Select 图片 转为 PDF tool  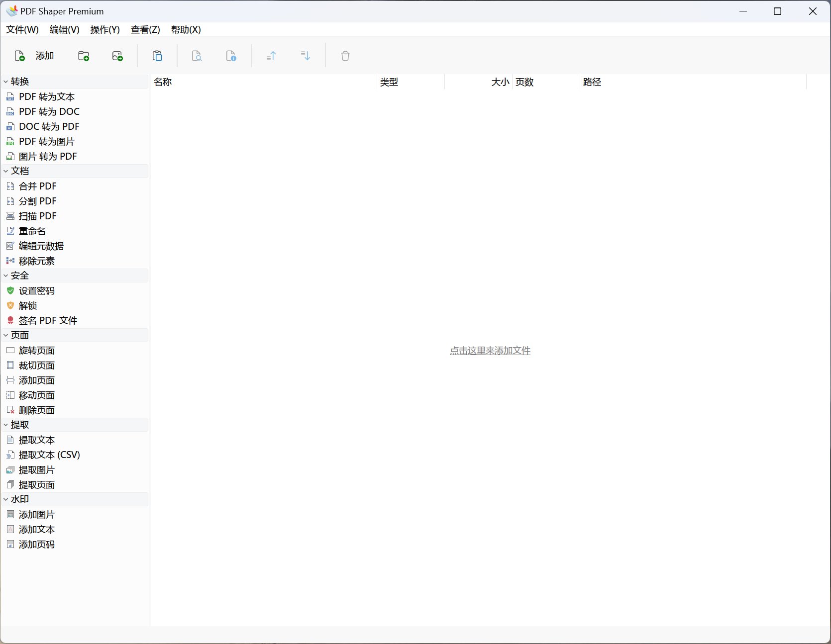[48, 156]
